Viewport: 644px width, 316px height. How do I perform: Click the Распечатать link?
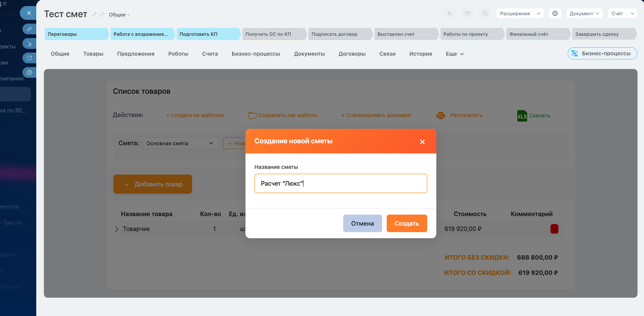click(x=466, y=115)
